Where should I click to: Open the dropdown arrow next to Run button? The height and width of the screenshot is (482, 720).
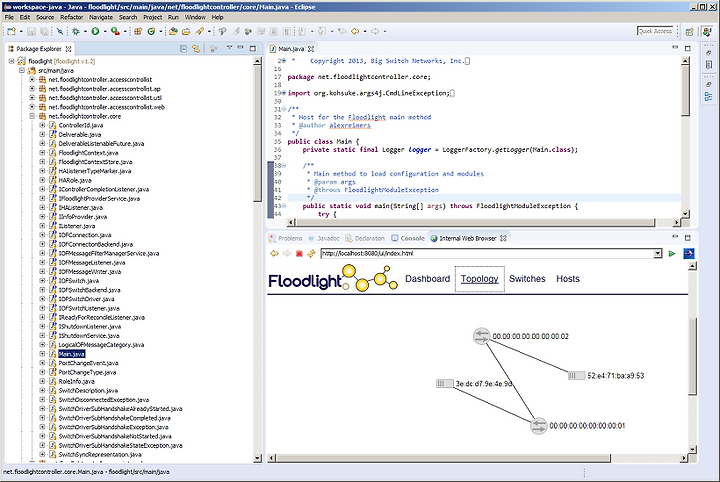[x=105, y=31]
